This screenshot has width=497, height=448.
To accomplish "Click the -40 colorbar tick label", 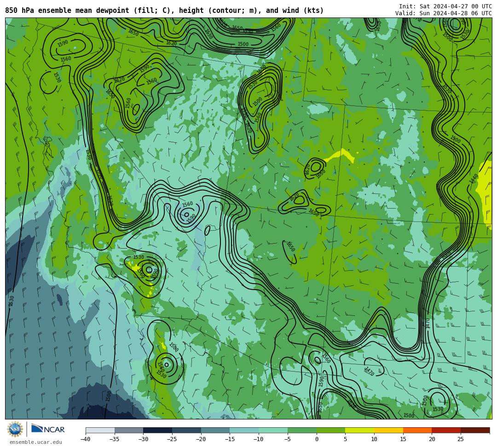I will (86, 439).
